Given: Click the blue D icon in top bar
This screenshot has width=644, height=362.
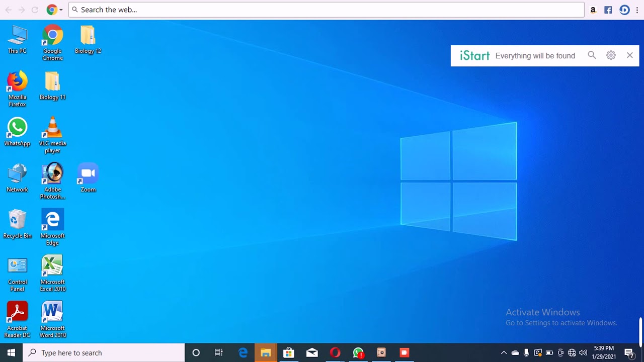Looking at the screenshot, I should [x=624, y=10].
